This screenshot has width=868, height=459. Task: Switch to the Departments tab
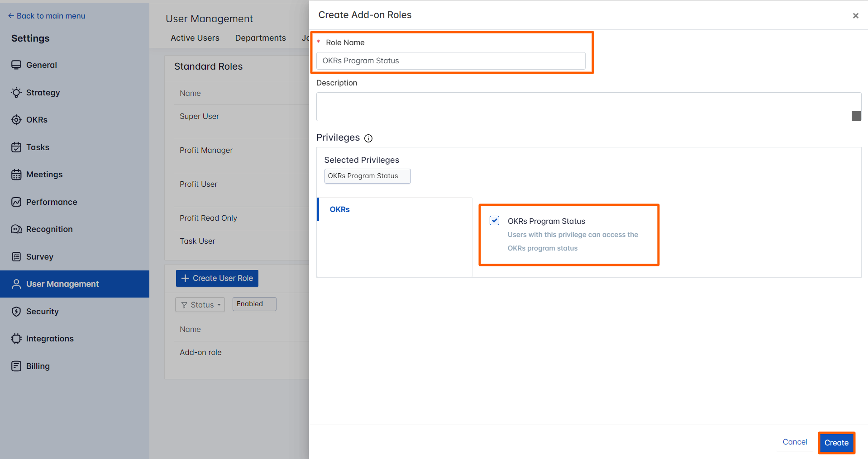click(260, 38)
